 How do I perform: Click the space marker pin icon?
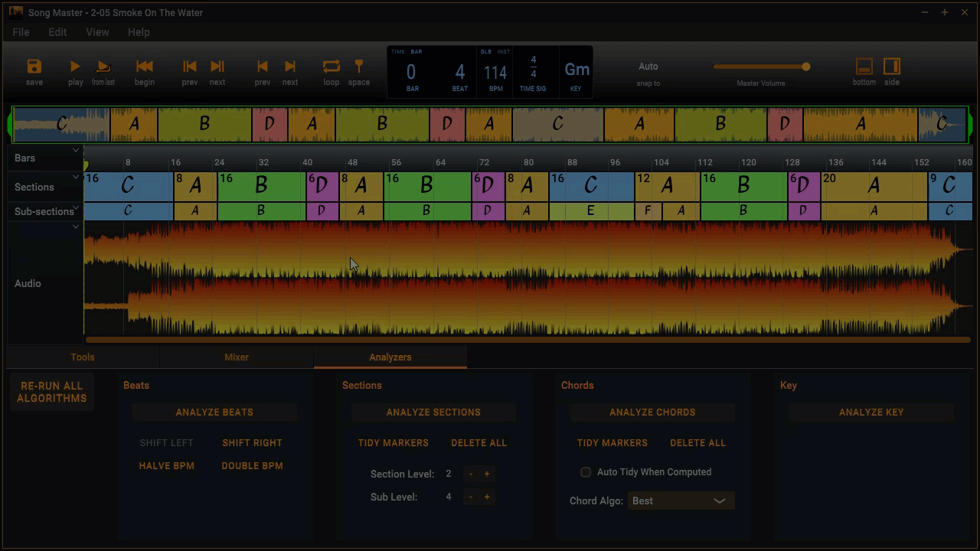coord(358,67)
